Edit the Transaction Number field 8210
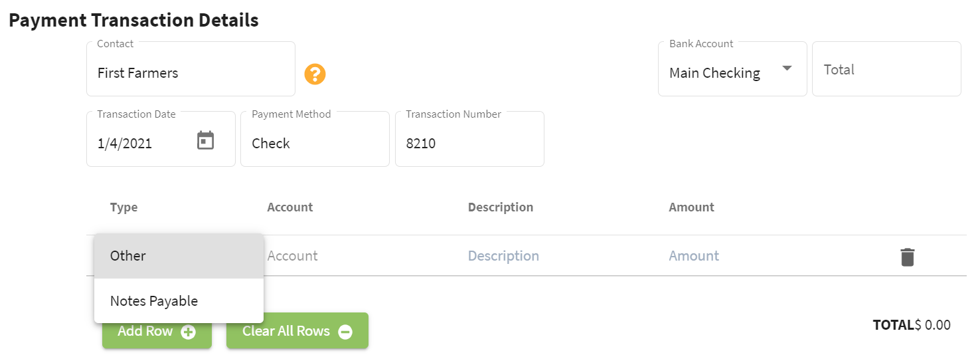Viewport: 980px width, 357px height. (469, 139)
